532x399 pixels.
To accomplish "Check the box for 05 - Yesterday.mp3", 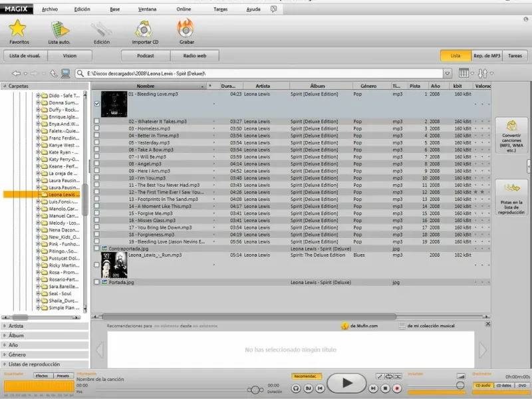I will tap(96, 142).
